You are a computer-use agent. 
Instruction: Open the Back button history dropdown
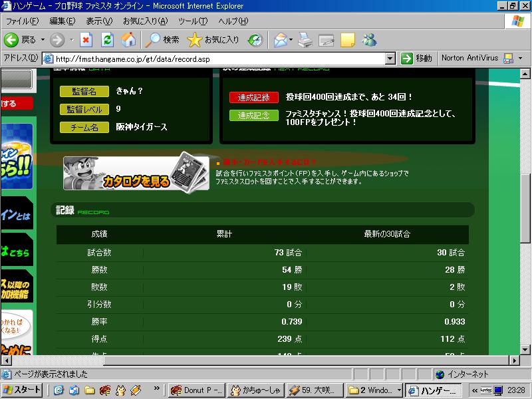pos(43,40)
